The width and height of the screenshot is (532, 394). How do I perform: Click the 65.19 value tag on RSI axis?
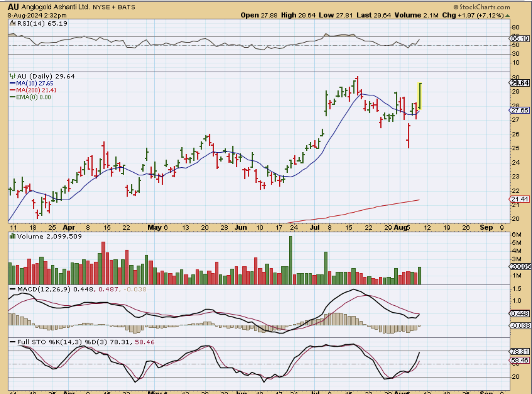click(x=520, y=39)
